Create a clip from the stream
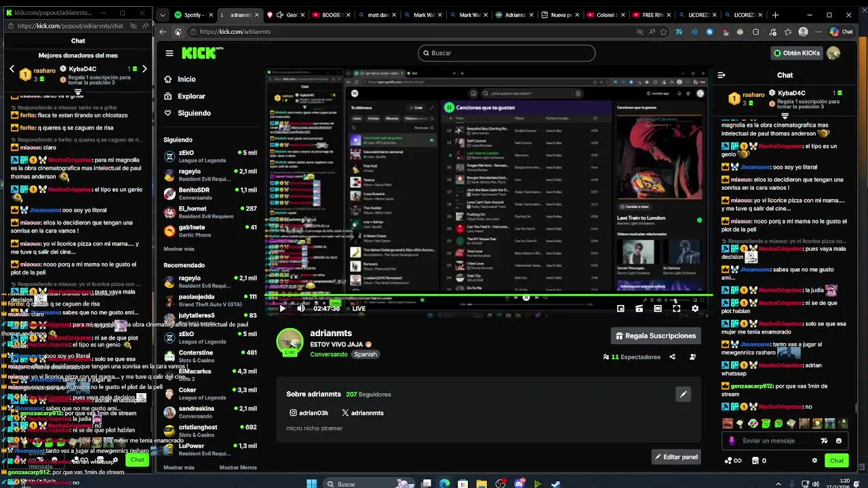This screenshot has width=868, height=488. pyautogui.click(x=639, y=308)
